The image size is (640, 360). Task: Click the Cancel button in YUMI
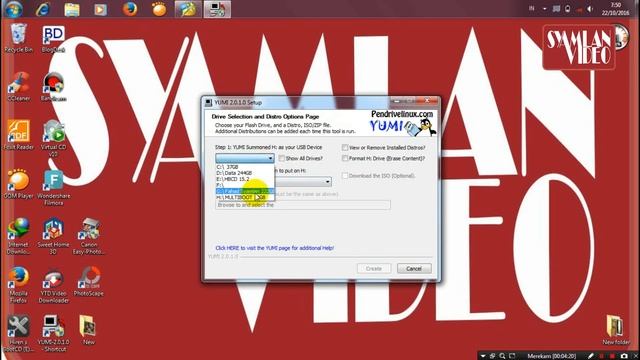click(414, 269)
